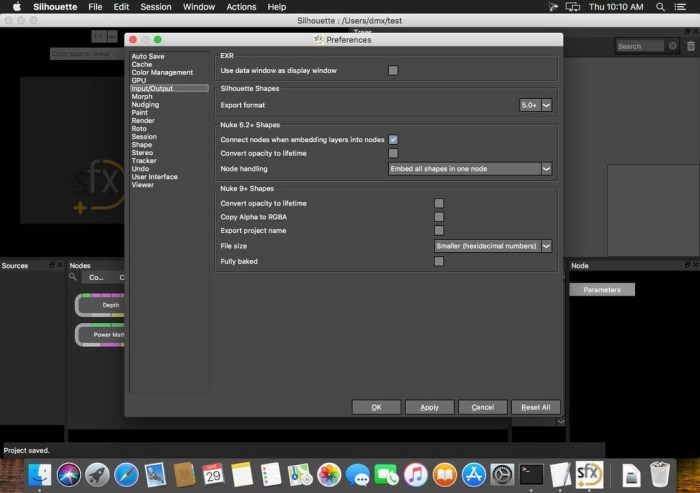This screenshot has height=493, width=700.
Task: Open System Preferences gear in dock
Action: 502,475
